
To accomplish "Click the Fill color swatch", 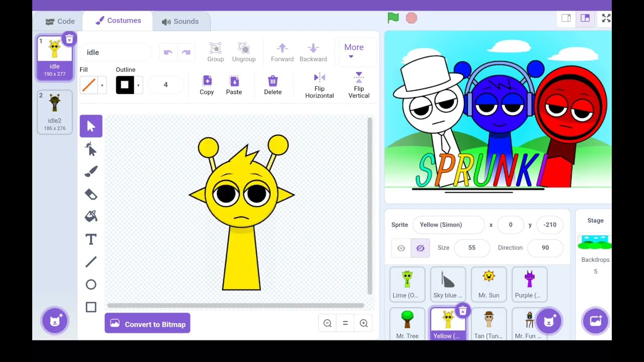I will pyautogui.click(x=89, y=85).
